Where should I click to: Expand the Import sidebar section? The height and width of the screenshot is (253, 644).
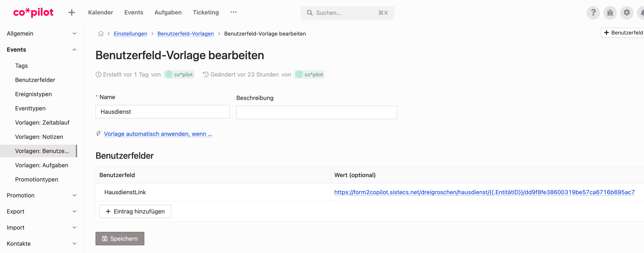41,227
